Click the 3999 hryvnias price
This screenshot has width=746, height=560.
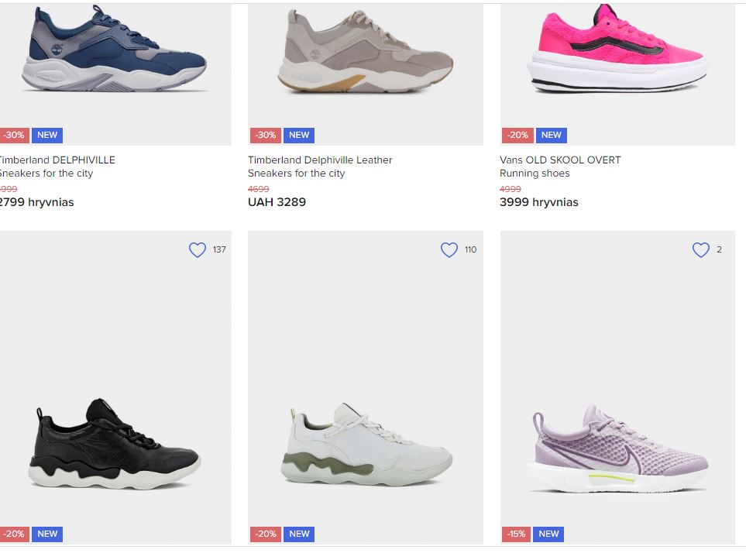pyautogui.click(x=538, y=202)
